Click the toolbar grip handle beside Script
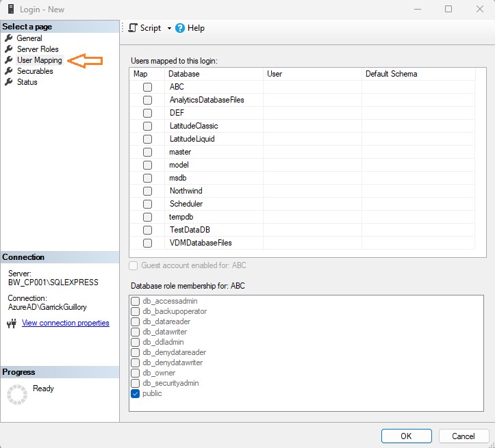The height and width of the screenshot is (448, 495). tap(123, 28)
